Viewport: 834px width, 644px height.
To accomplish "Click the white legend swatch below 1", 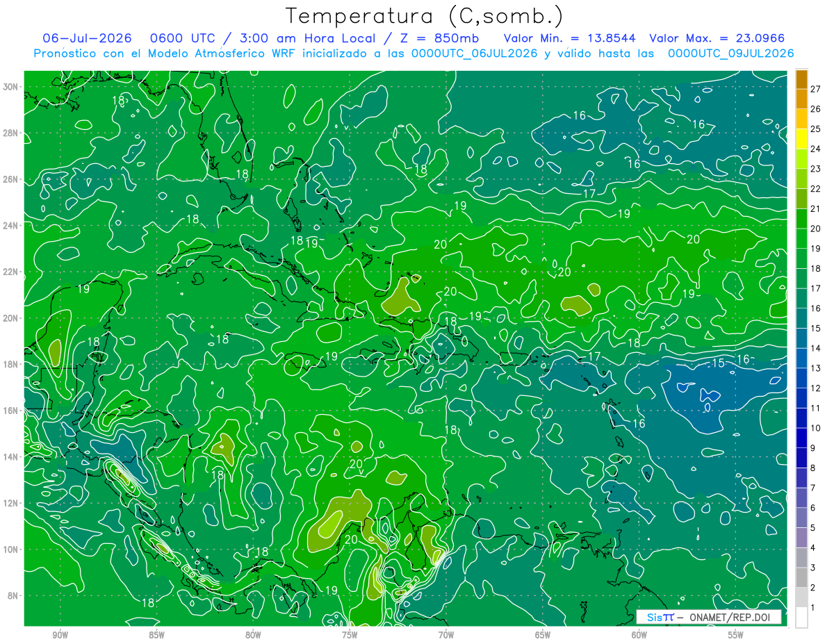I will [x=801, y=618].
